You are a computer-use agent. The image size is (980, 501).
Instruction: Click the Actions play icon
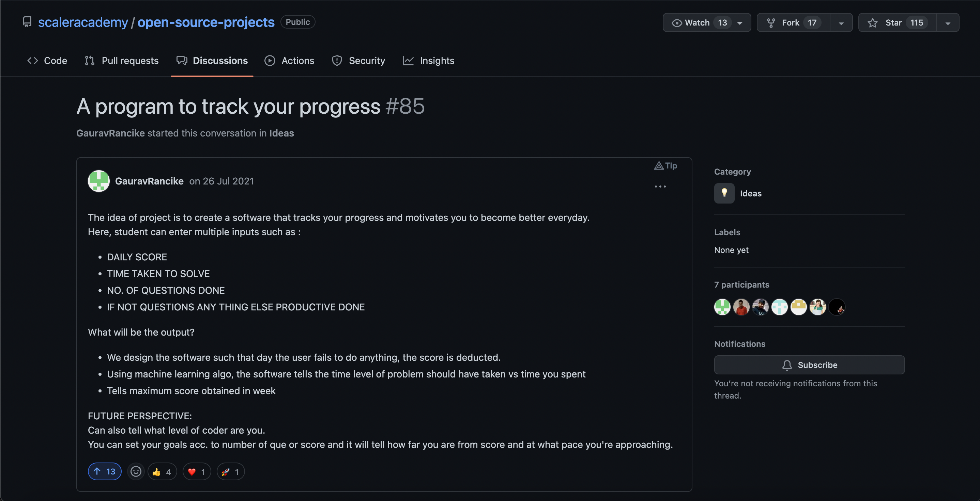pos(270,61)
